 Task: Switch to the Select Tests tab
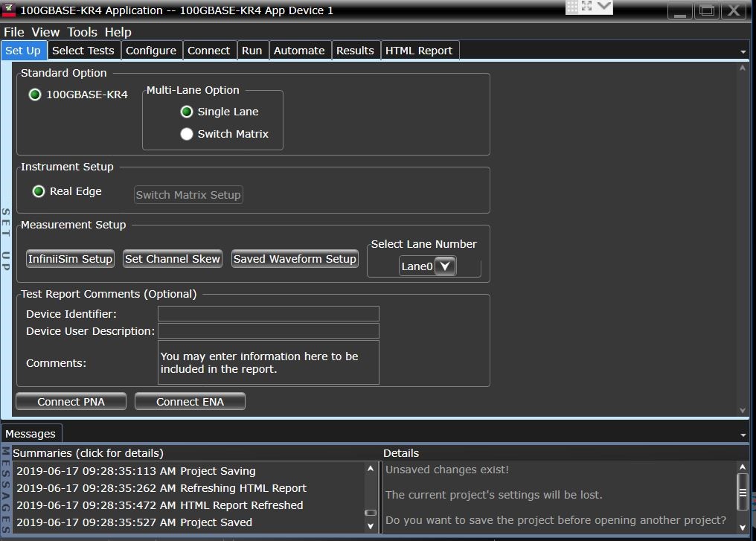(x=83, y=50)
